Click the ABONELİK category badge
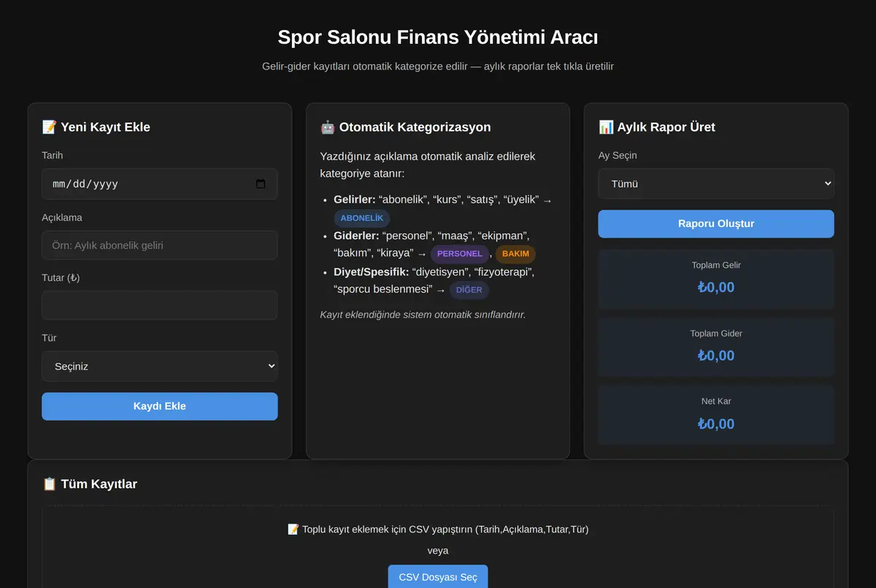This screenshot has width=876, height=588. (x=362, y=218)
